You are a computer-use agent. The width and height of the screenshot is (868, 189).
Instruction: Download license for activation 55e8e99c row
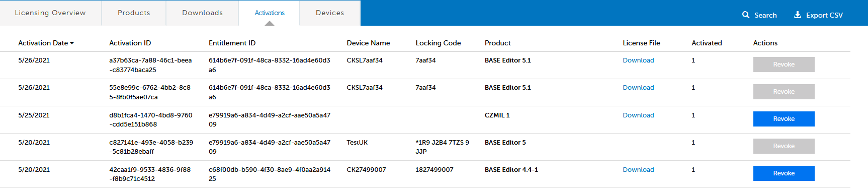[638, 88]
